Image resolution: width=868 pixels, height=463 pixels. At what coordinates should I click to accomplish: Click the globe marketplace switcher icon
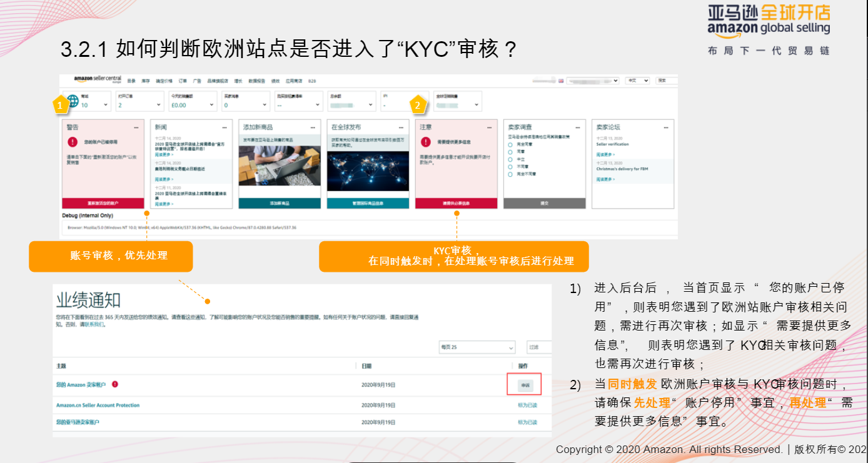coord(73,100)
